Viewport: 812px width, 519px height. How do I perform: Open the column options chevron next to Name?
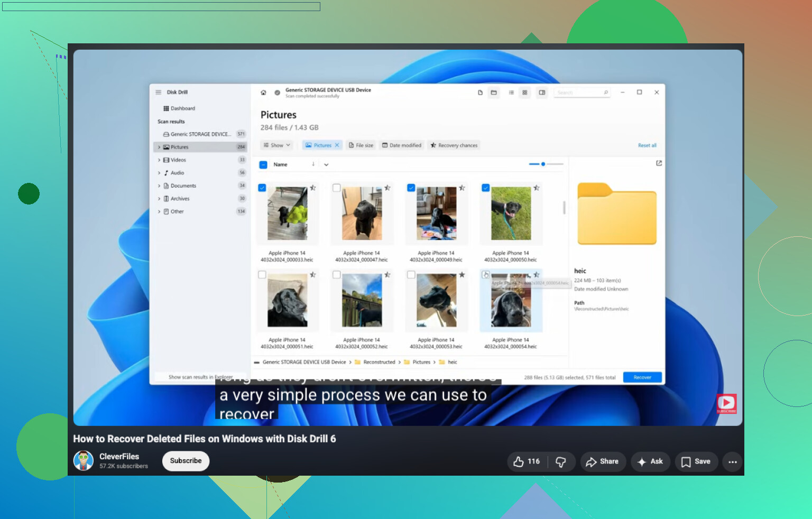326,165
